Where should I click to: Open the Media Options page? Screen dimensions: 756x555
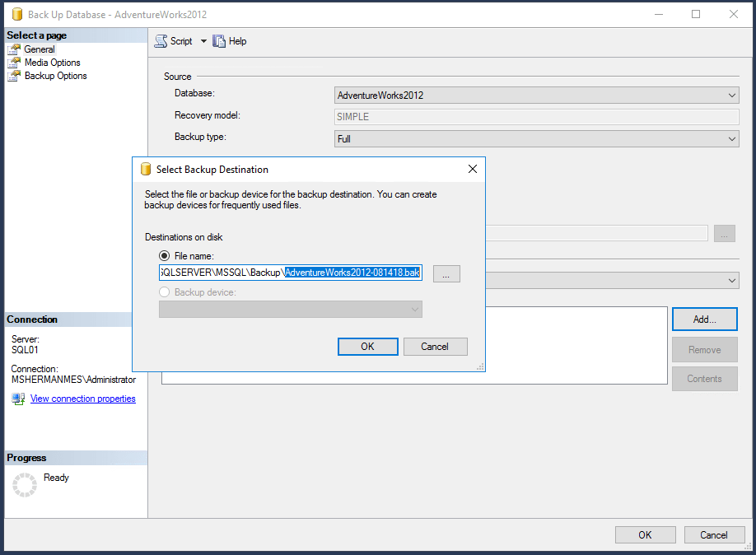tap(52, 63)
